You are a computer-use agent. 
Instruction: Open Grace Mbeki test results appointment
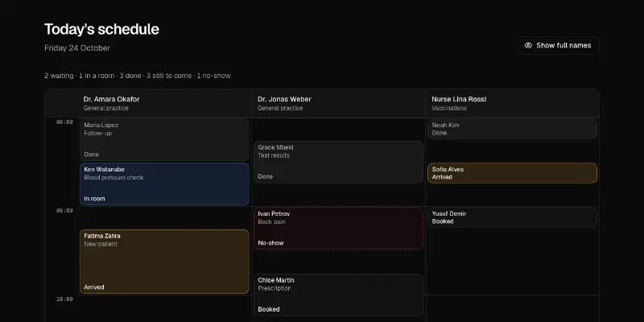pyautogui.click(x=338, y=162)
